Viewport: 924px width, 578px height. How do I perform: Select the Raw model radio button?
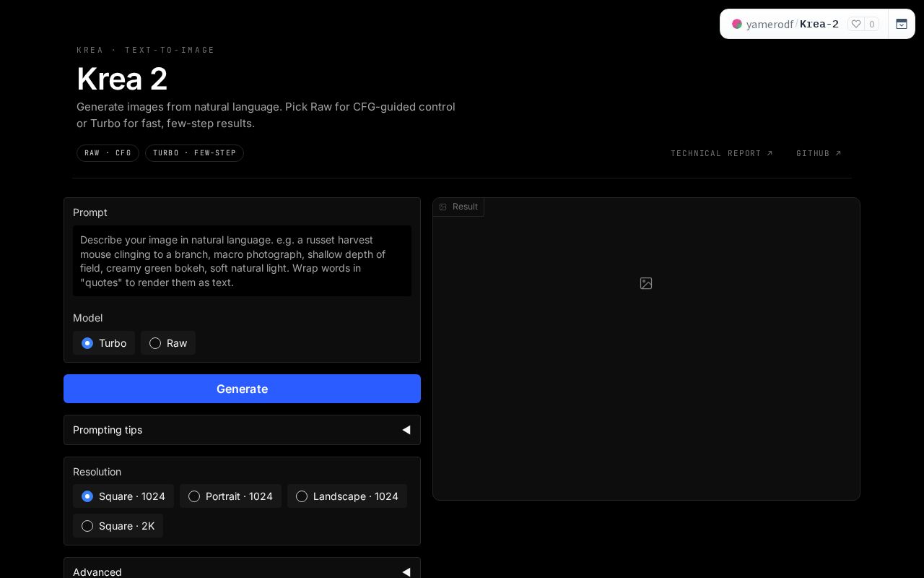point(168,343)
